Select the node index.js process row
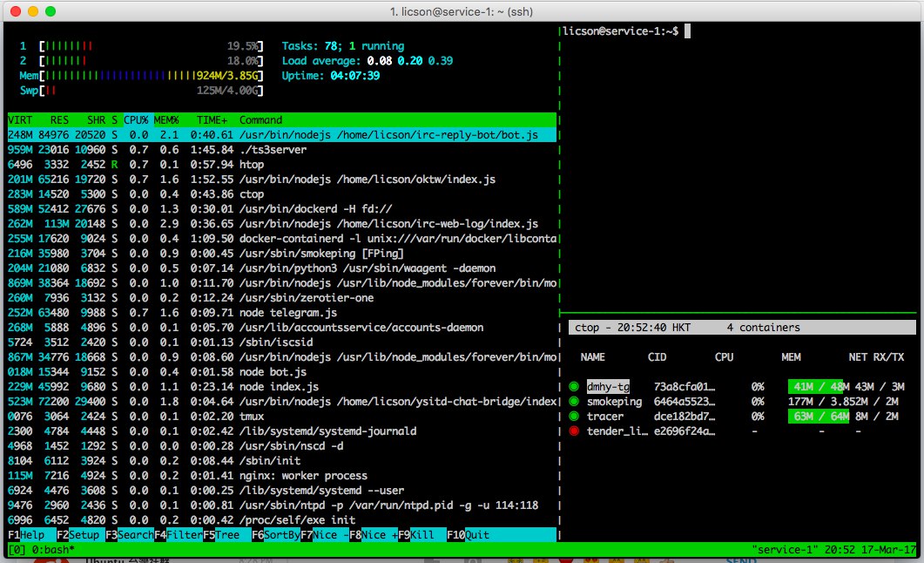The height and width of the screenshot is (563, 924). tap(281, 387)
